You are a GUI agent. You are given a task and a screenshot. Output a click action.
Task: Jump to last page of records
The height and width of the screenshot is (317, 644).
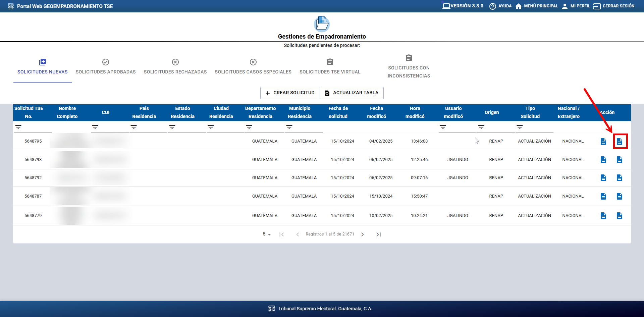(378, 234)
